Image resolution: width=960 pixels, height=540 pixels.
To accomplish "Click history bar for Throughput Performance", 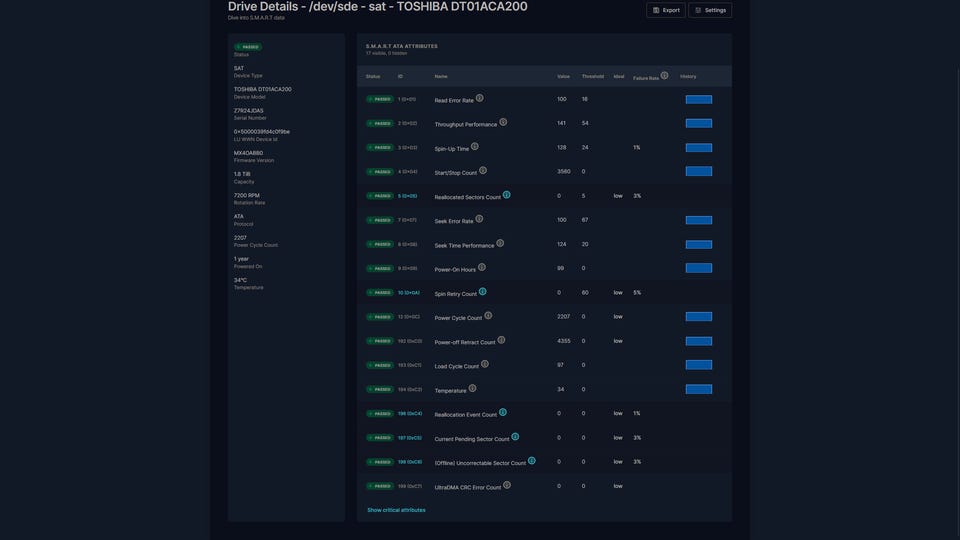I will pyautogui.click(x=699, y=123).
